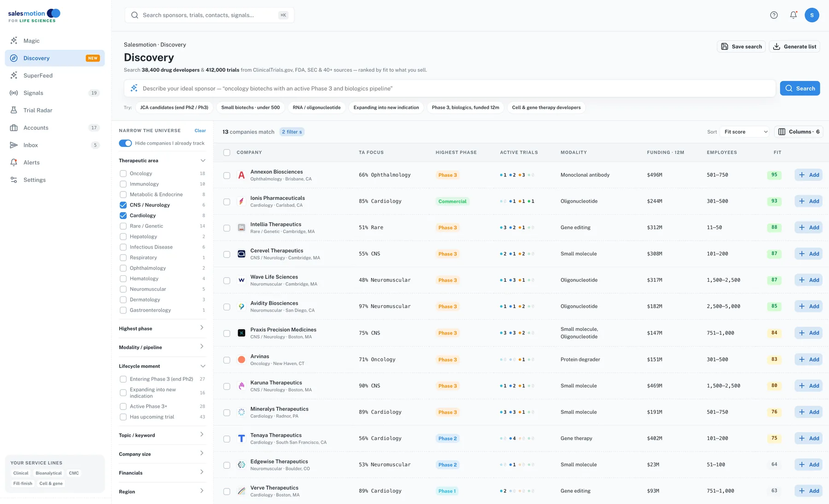Viewport: 829px width, 504px height.
Task: Expand the Topic / keyword filter
Action: point(202,434)
